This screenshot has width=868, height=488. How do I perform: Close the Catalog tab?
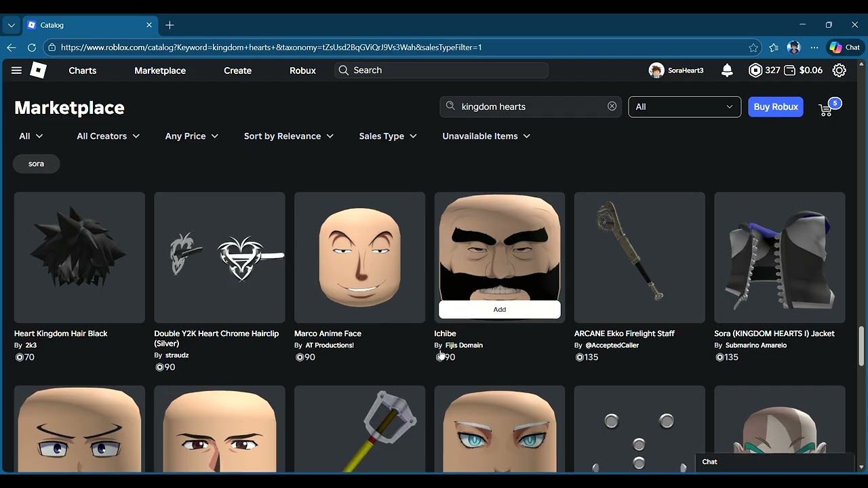(x=149, y=25)
